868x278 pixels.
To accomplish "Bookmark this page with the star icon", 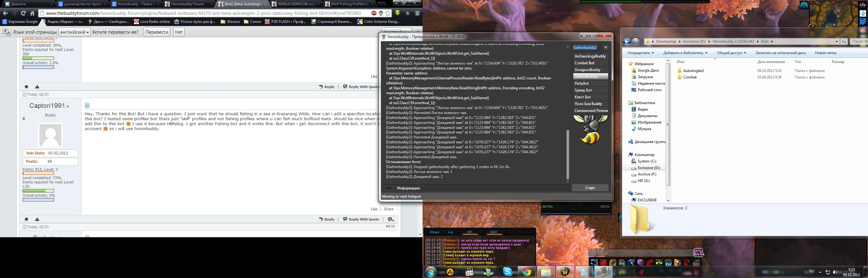I will click(388, 13).
